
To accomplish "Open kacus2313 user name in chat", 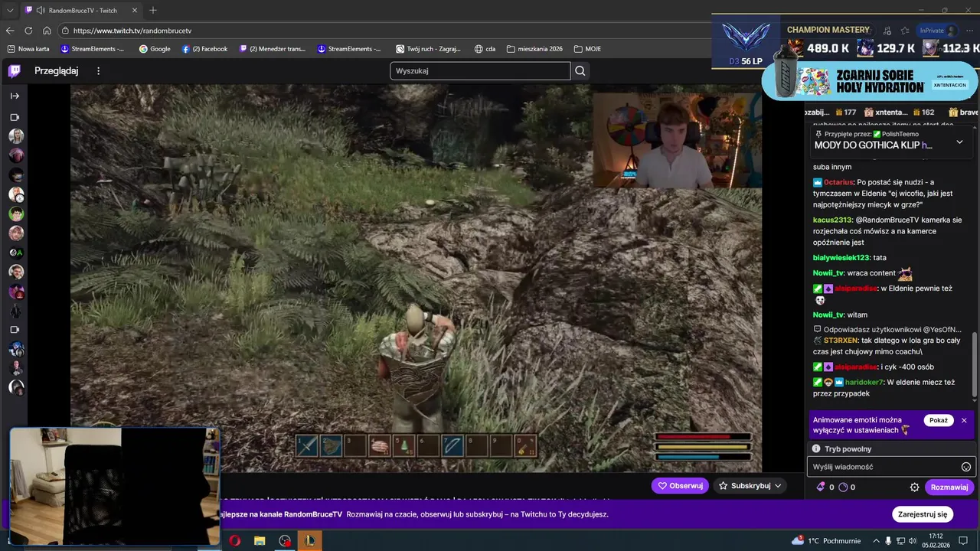I will [x=832, y=220].
